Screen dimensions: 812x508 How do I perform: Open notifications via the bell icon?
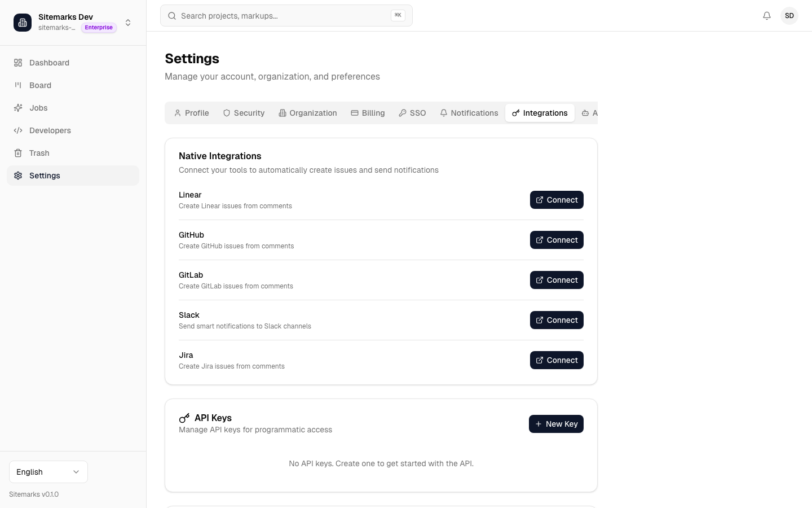tap(767, 16)
